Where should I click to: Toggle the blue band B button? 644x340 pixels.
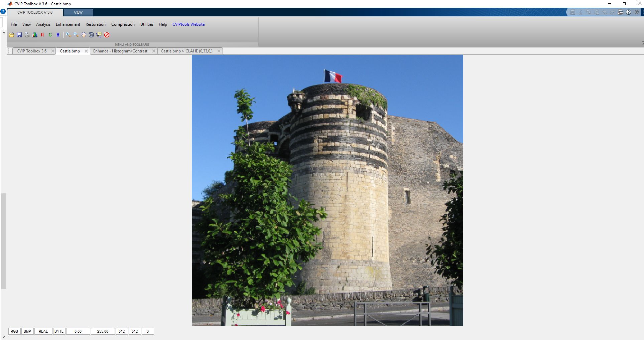[x=58, y=35]
